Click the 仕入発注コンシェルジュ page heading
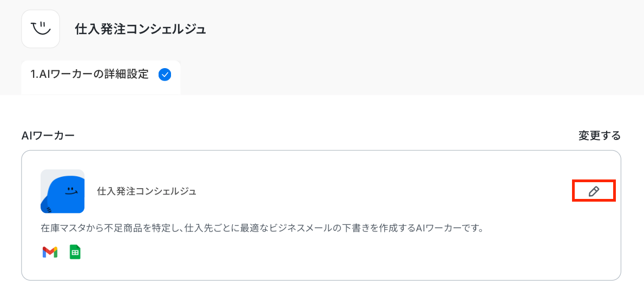 click(x=140, y=29)
